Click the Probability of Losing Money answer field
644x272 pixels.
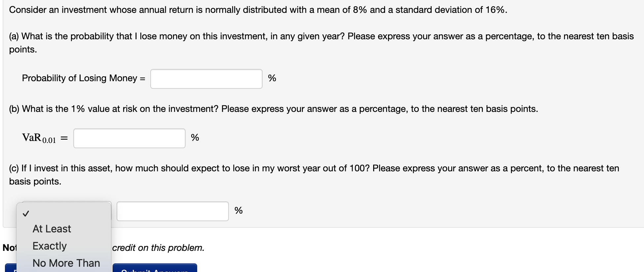[206, 79]
